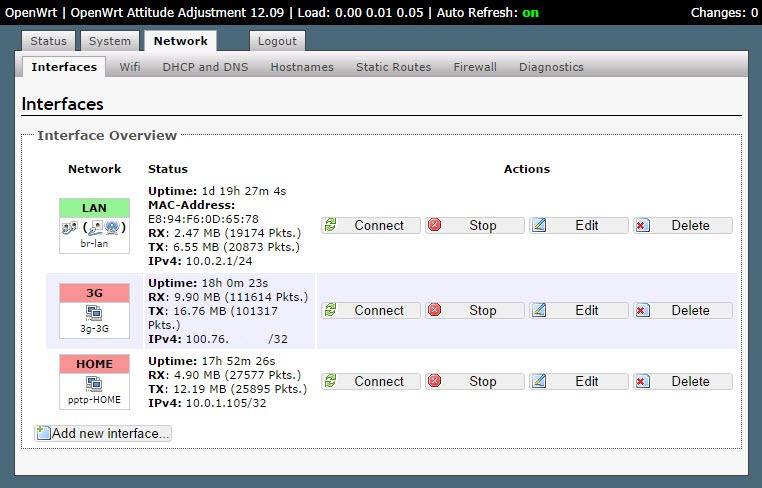Open DHCP and DNS subtab
The height and width of the screenshot is (488, 762).
point(205,67)
